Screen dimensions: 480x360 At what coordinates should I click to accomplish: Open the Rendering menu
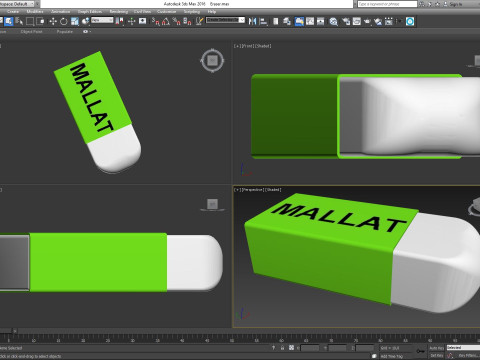[119, 12]
